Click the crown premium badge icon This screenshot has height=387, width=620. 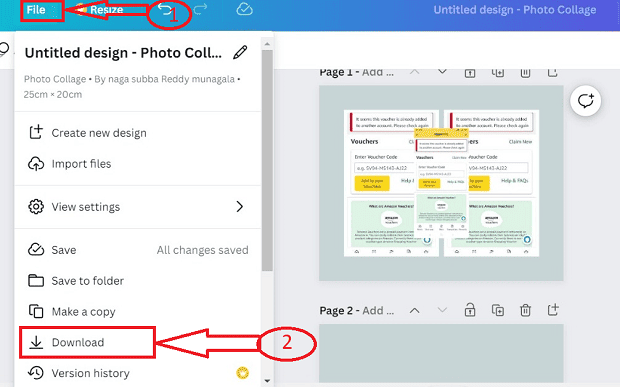242,373
